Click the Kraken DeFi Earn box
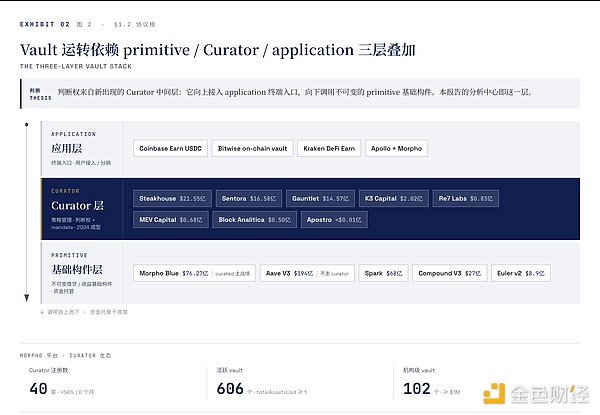The width and height of the screenshot is (600, 415). point(329,148)
